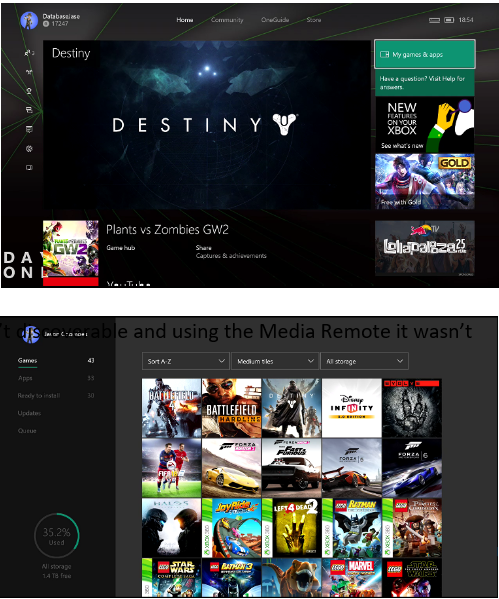Image resolution: width=499 pixels, height=599 pixels.
Task: Select the Store tab
Action: pos(314,20)
